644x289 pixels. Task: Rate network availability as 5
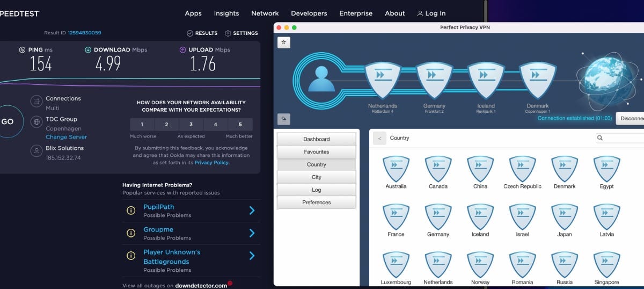click(240, 125)
